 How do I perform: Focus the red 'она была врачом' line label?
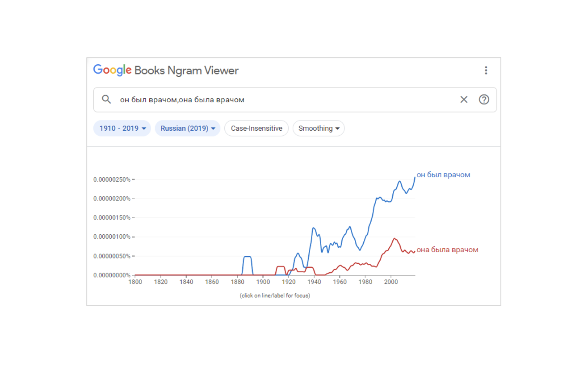click(x=447, y=250)
